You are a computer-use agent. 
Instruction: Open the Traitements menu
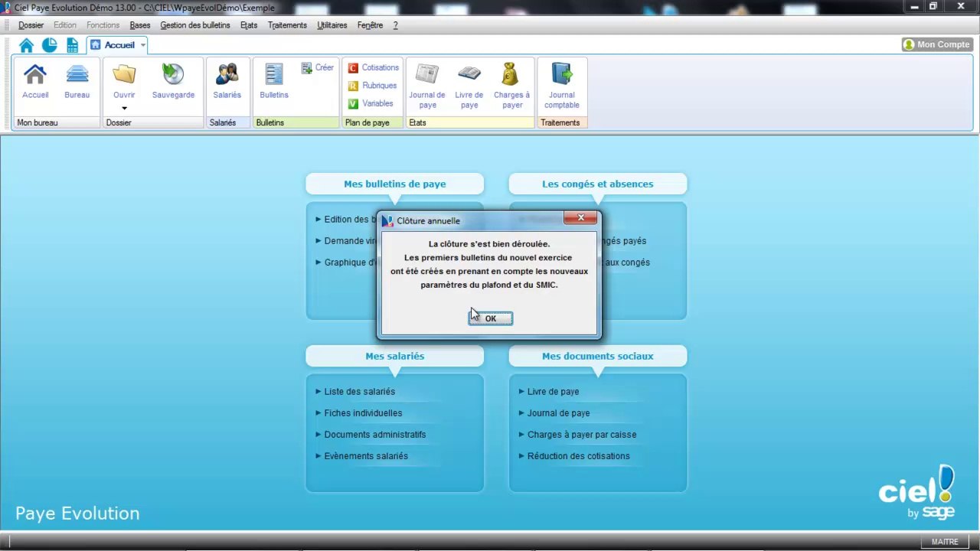287,25
